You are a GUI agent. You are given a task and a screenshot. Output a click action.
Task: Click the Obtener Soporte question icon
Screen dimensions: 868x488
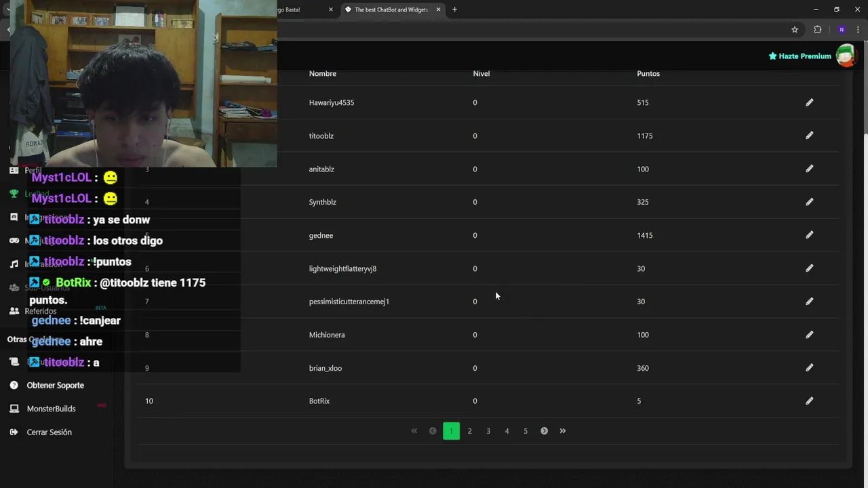[14, 385]
